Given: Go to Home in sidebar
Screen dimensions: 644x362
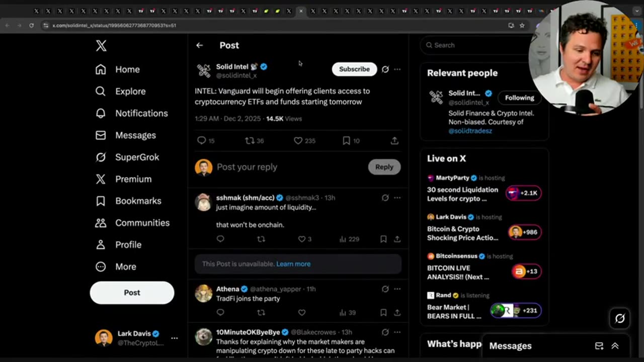Looking at the screenshot, I should point(118,69).
